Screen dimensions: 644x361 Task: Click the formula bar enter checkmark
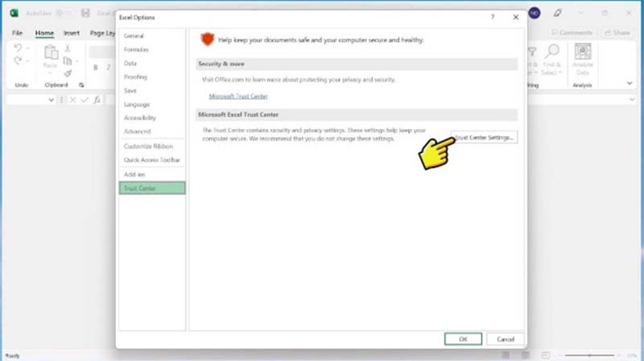click(85, 100)
